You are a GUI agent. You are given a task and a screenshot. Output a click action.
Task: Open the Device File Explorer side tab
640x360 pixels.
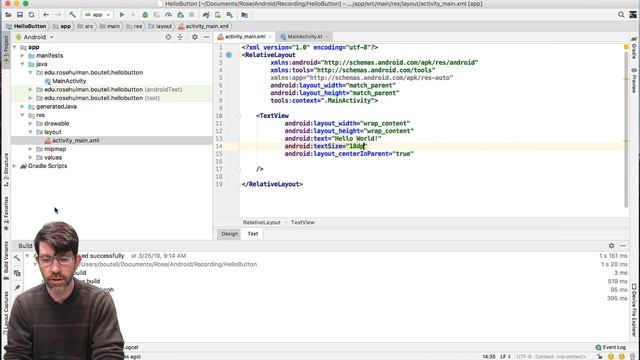click(x=634, y=311)
